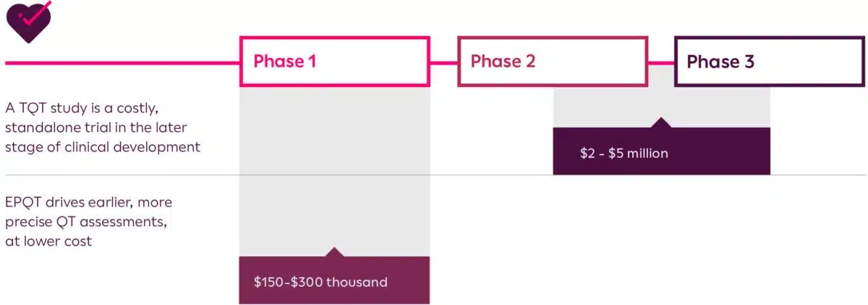Viewport: 868px width, 305px height.
Task: Select the Phase 2 box
Action: click(553, 62)
